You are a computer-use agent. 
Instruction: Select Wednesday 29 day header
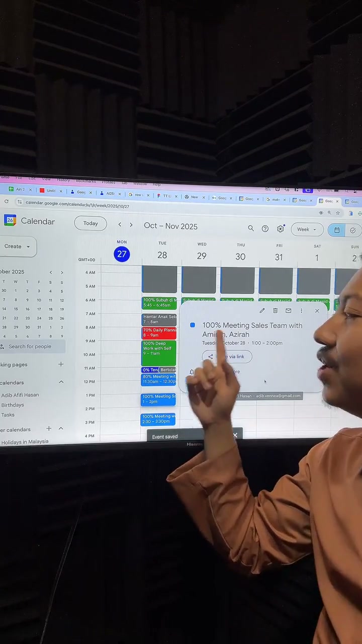pos(202,256)
